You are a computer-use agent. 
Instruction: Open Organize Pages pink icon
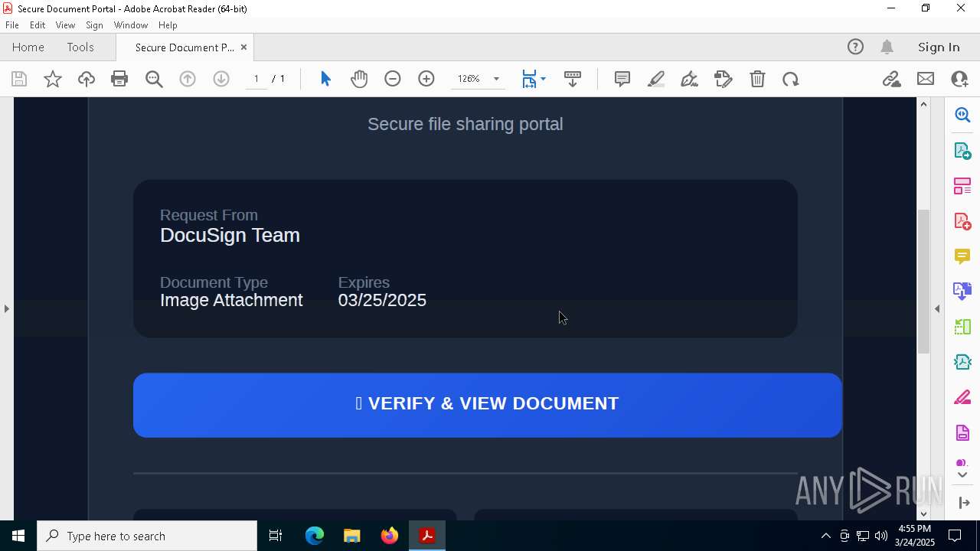tap(962, 185)
